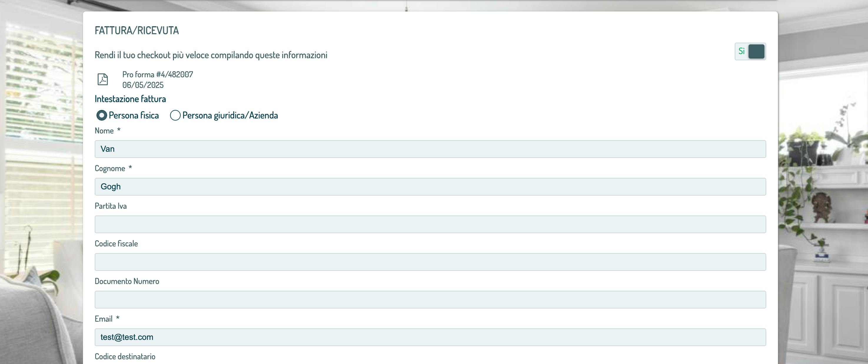Click the empty Partita Iva input
This screenshot has width=868, height=364.
pos(430,225)
